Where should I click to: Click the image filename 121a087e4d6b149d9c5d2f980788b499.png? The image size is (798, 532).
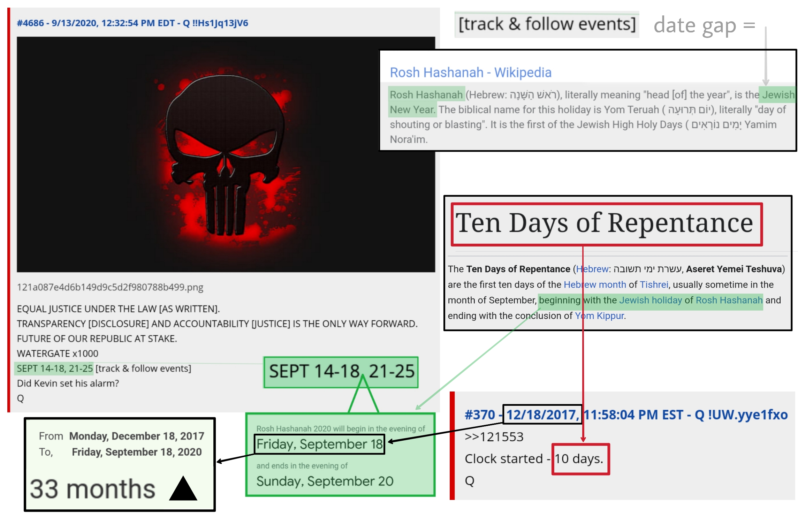(x=110, y=287)
